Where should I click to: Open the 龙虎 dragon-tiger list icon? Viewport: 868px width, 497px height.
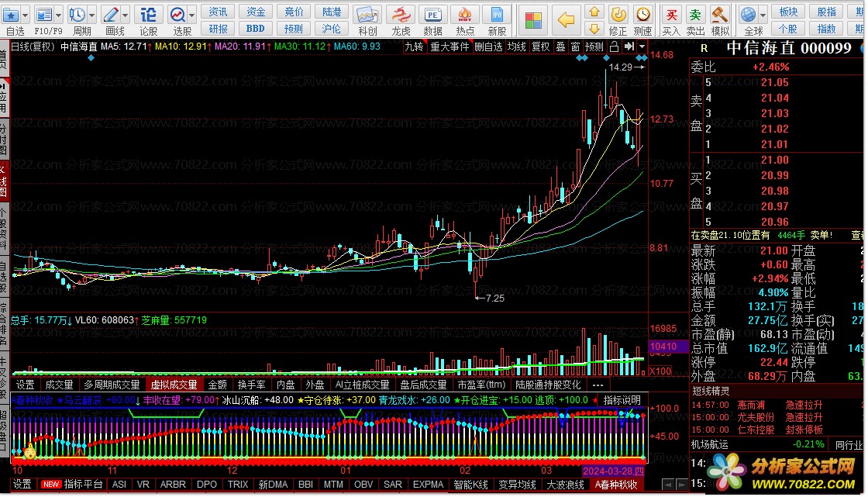tap(400, 15)
